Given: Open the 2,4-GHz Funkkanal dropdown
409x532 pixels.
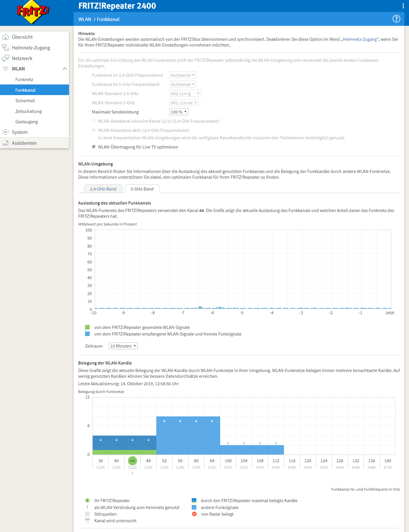Looking at the screenshot, I should coord(183,75).
